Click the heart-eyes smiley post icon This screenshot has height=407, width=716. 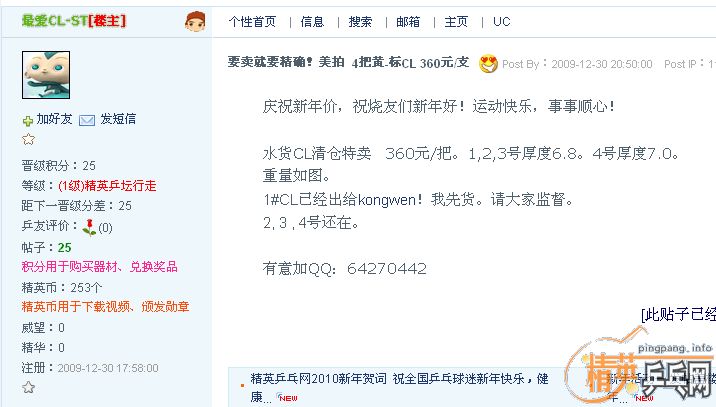488,63
